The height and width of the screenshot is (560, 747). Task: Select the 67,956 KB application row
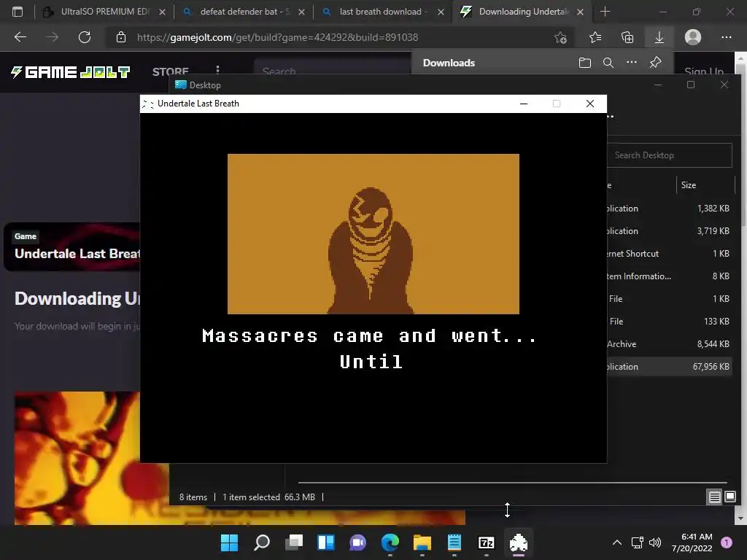tap(669, 367)
